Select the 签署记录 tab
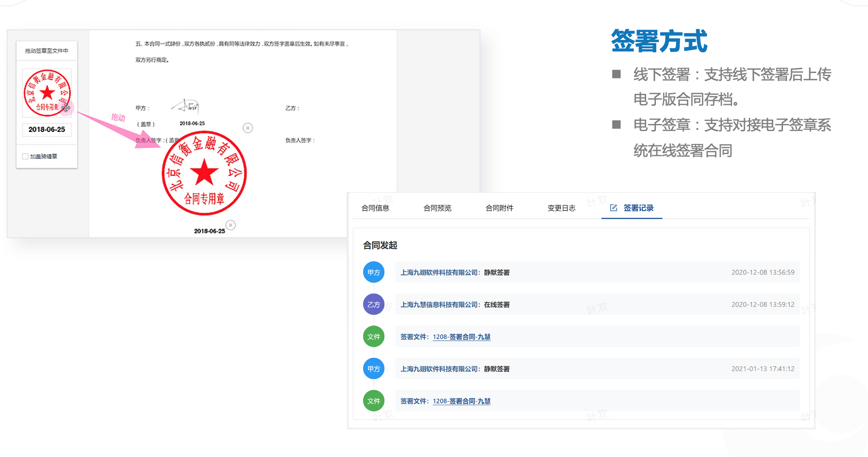 (632, 208)
